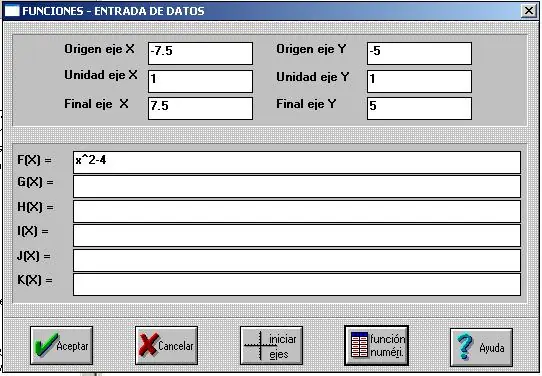542x376 pixels.
Task: Focus the Unidad eje Y field
Action: pos(419,81)
